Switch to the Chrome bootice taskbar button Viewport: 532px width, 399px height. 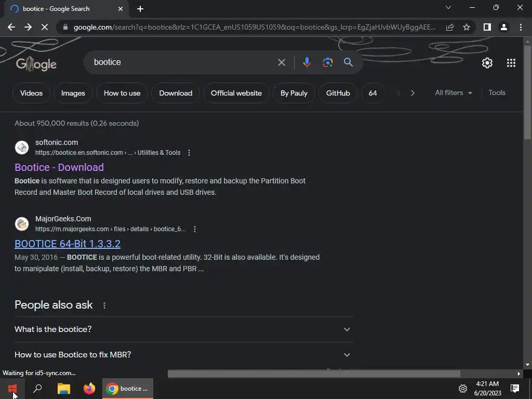pyautogui.click(x=128, y=389)
